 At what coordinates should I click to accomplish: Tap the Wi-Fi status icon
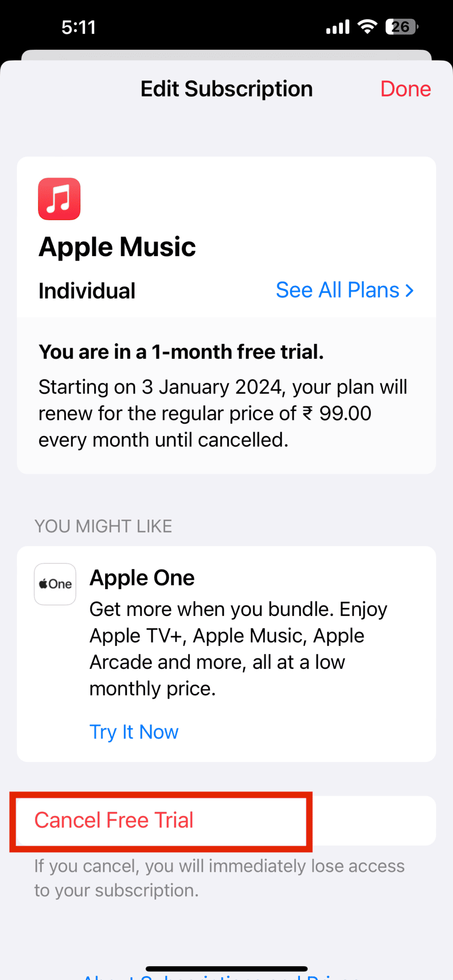[x=367, y=27]
